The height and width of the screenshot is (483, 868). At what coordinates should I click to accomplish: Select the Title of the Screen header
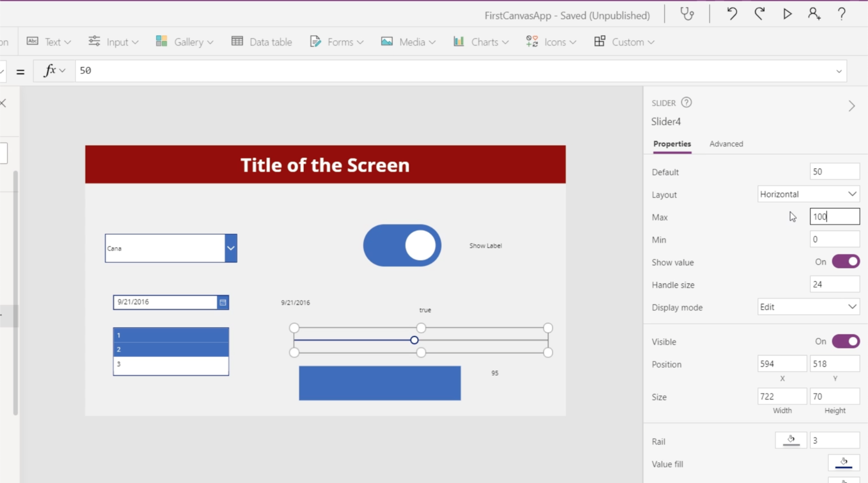326,164
